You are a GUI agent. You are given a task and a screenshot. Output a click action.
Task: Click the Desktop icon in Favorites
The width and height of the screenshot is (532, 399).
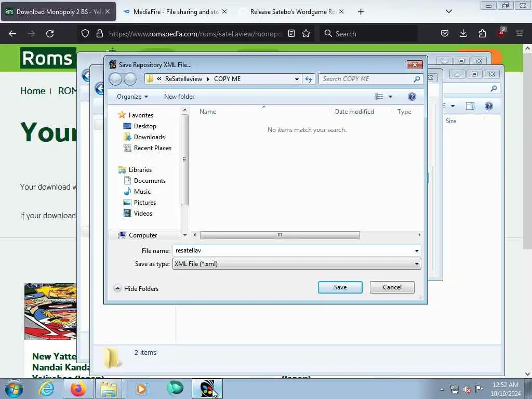pyautogui.click(x=127, y=126)
